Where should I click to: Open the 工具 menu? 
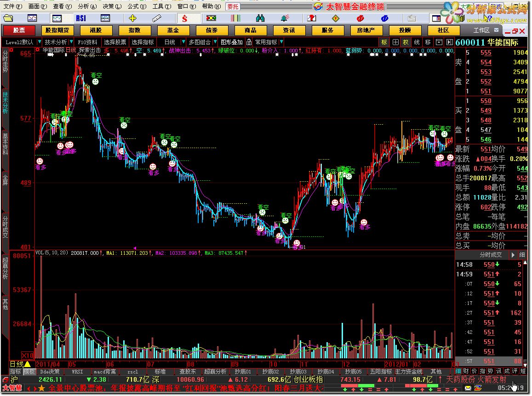tap(161, 6)
